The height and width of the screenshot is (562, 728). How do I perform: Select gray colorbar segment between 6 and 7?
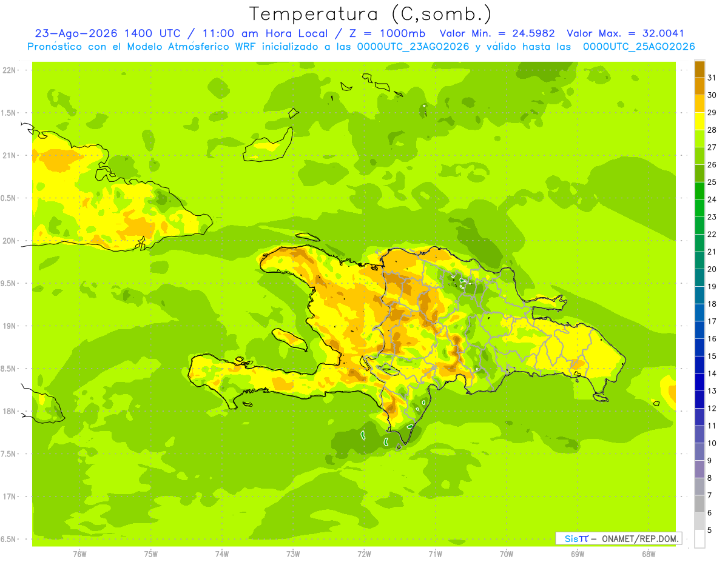point(699,504)
